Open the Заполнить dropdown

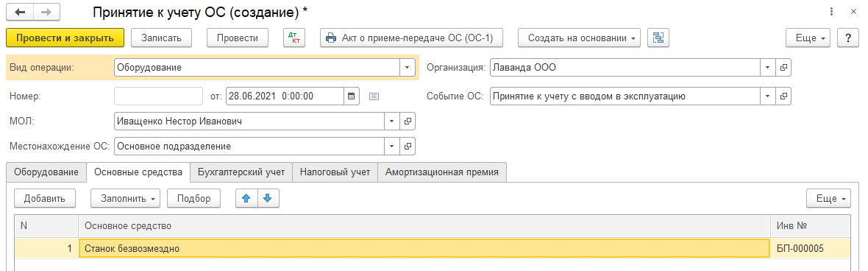pos(125,198)
